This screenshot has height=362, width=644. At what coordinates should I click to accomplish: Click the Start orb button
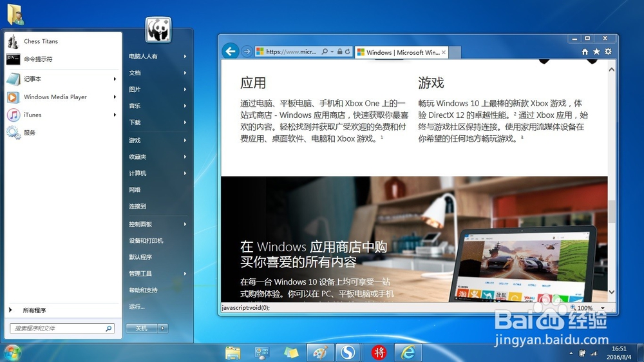12,352
